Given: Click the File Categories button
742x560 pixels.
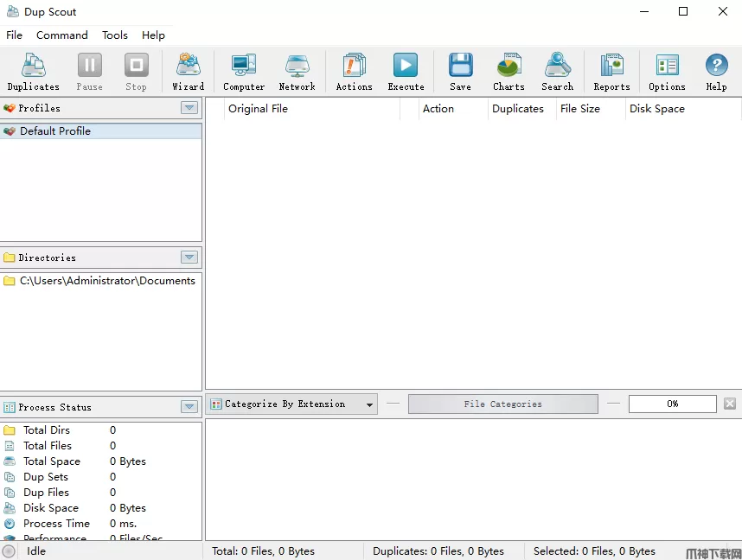Looking at the screenshot, I should coord(502,404).
